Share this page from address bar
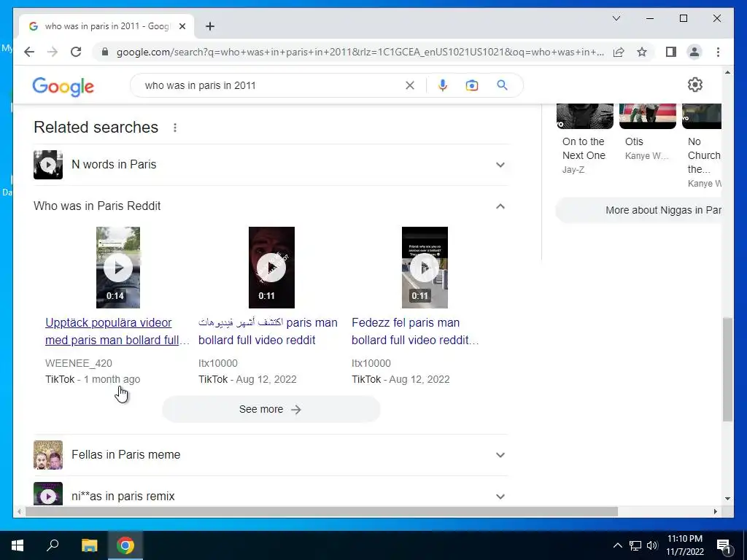Screen dimensions: 747x560 (619, 52)
